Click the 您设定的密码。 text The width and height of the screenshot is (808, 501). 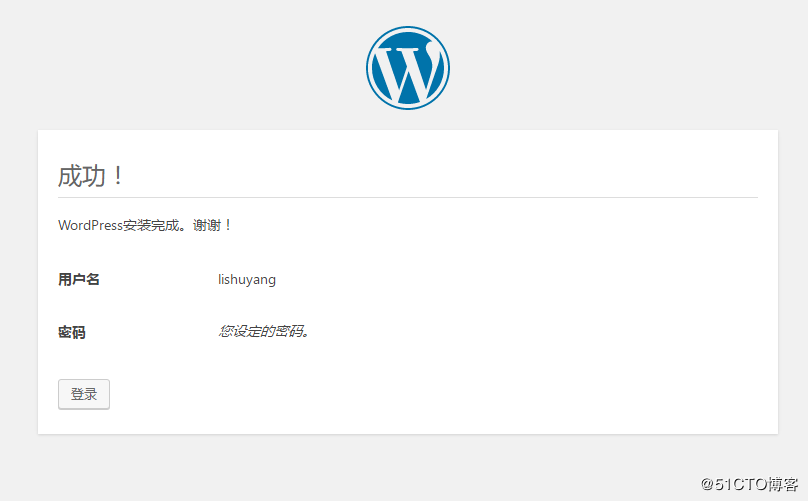click(x=264, y=331)
